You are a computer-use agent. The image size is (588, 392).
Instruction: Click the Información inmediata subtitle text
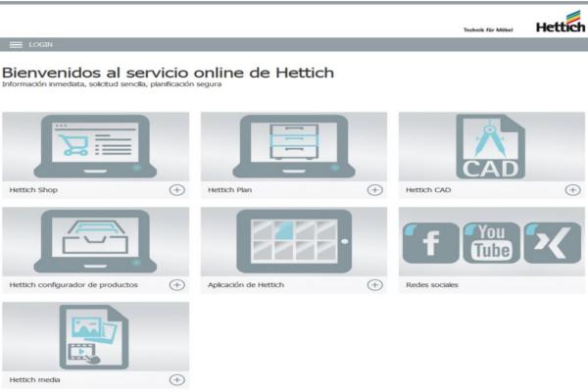click(x=112, y=84)
